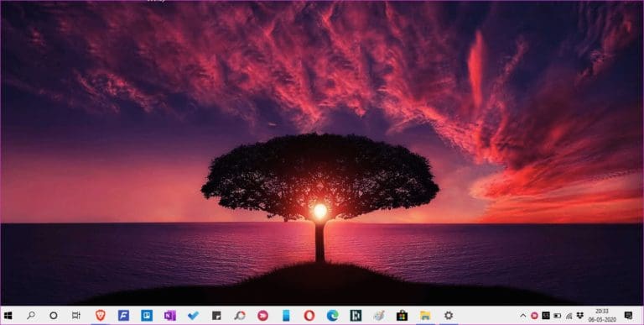The width and height of the screenshot is (644, 325).
Task: Open taskbar Search magnifier
Action: click(31, 316)
